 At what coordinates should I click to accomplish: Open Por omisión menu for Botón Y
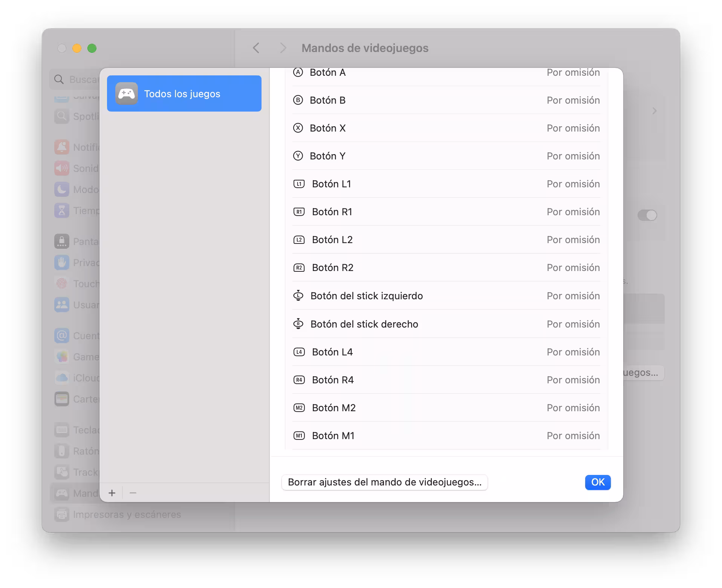click(x=573, y=156)
